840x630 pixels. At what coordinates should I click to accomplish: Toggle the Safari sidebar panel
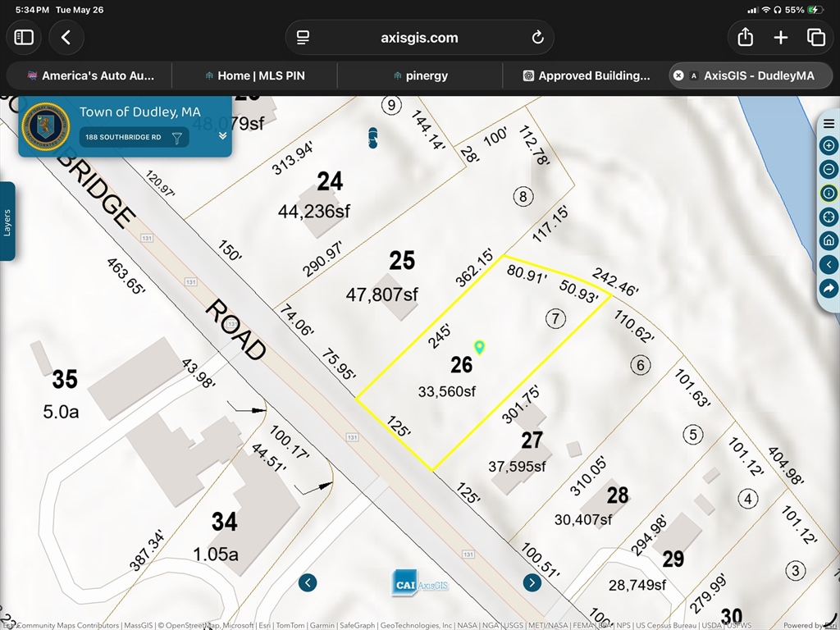(x=24, y=38)
